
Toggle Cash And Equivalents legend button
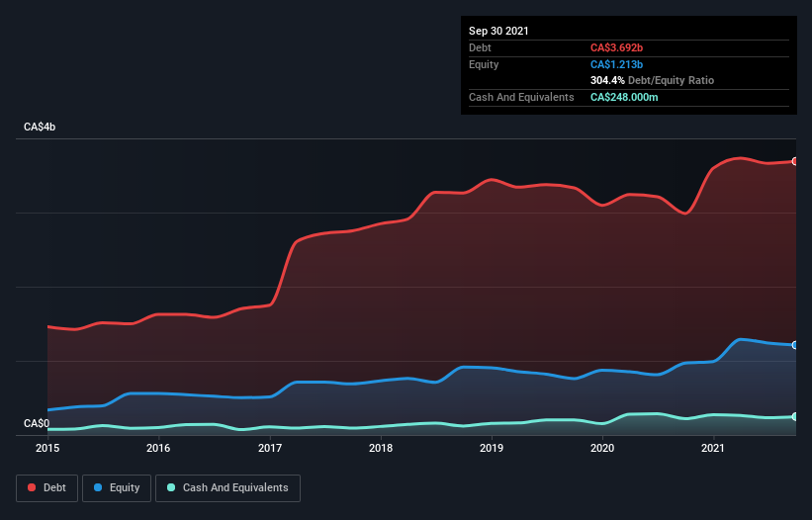coord(227,488)
